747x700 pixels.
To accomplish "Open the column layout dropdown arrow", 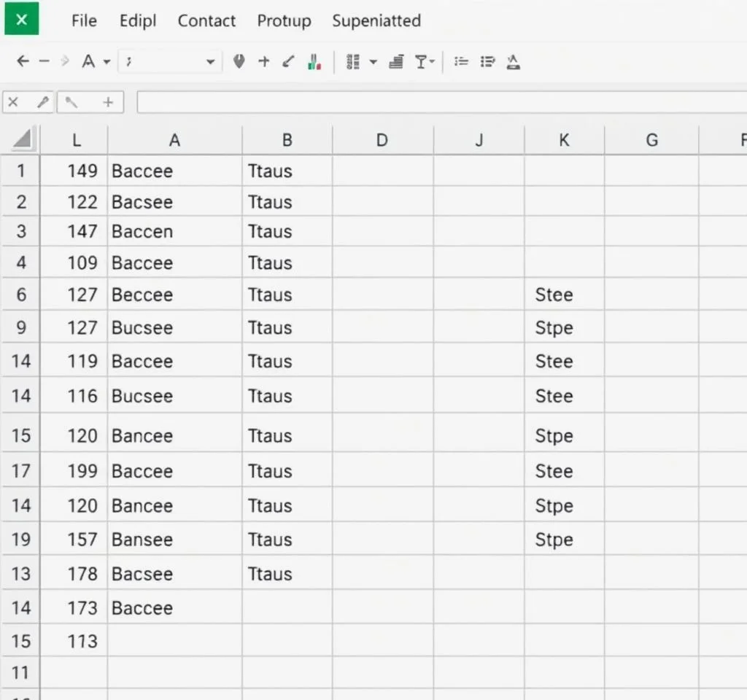I will pos(373,63).
